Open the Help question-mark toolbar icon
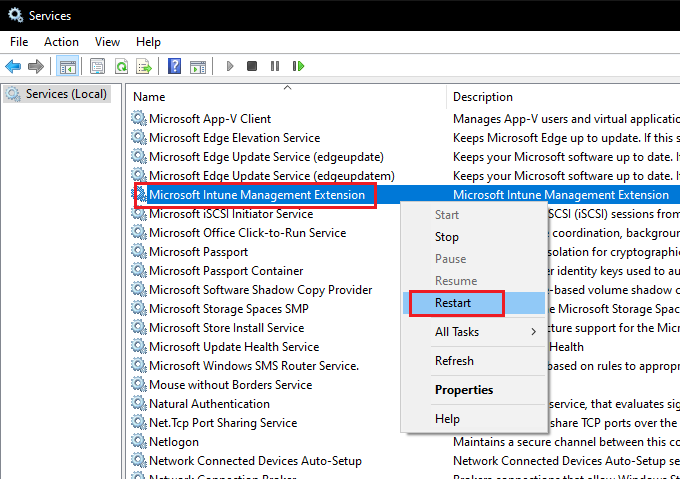This screenshot has height=479, width=680. click(x=174, y=66)
